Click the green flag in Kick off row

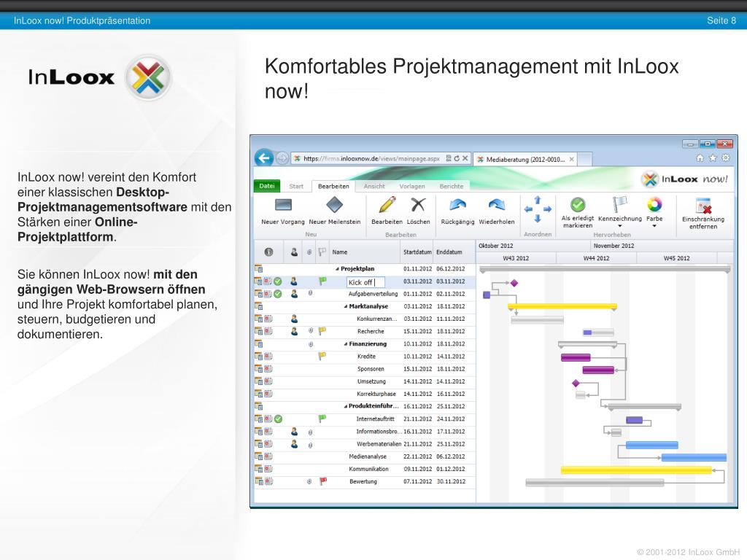coord(322,281)
